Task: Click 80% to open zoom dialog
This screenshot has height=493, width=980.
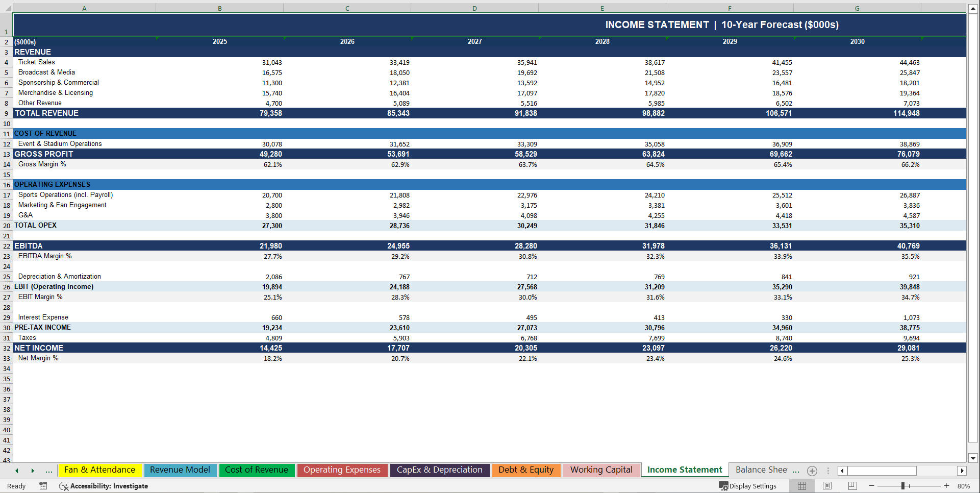Action: (963, 486)
